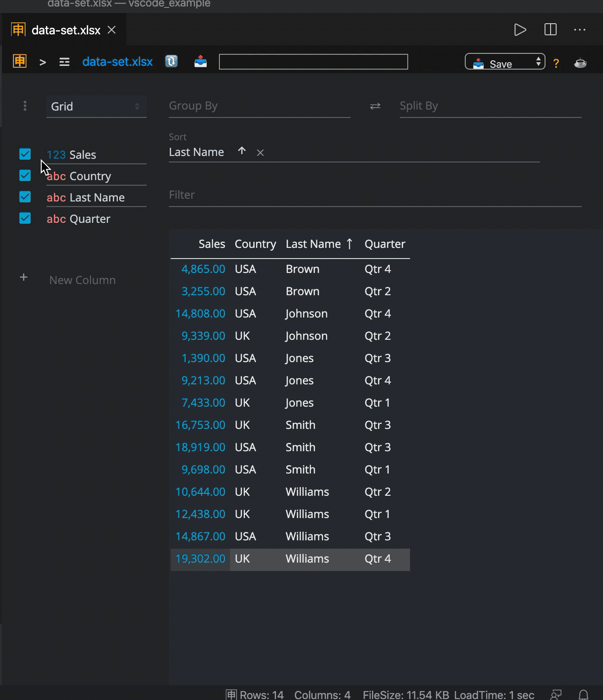Uncheck the Country column checkbox
This screenshot has height=700, width=603.
click(x=25, y=175)
